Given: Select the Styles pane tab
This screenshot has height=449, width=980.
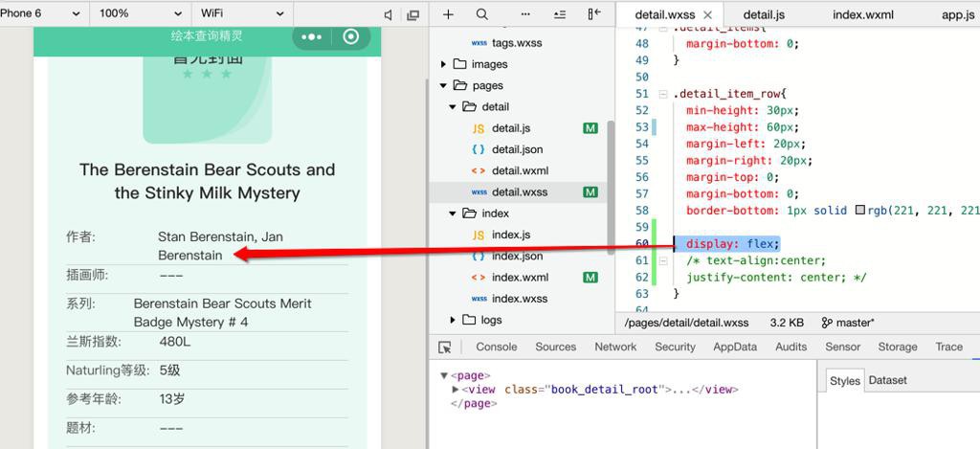Looking at the screenshot, I should coord(845,381).
